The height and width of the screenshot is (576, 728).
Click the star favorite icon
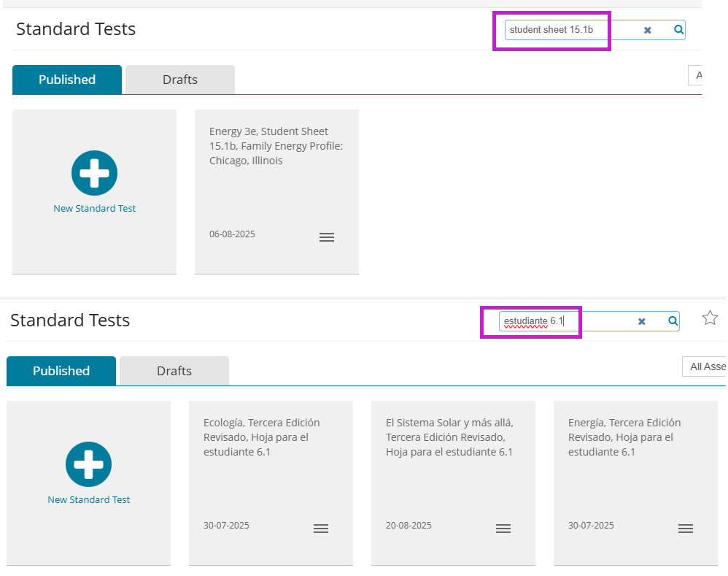(710, 318)
